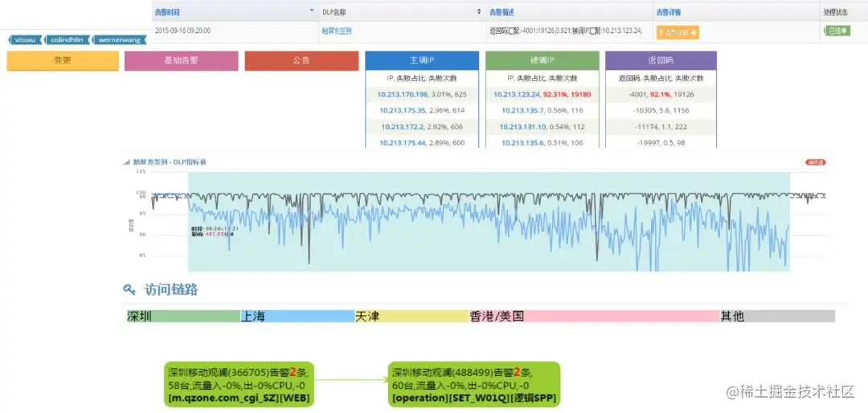Click the 访问链路 key icon
Image resolution: width=868 pixels, height=413 pixels.
(129, 289)
